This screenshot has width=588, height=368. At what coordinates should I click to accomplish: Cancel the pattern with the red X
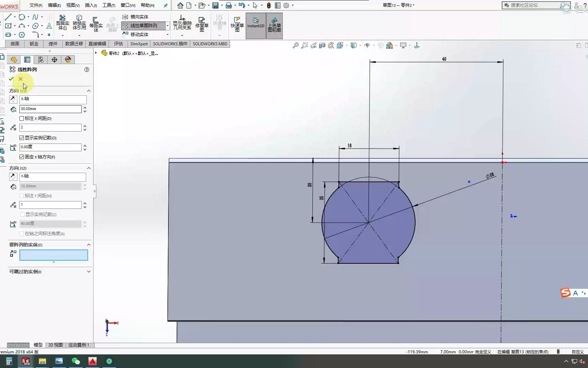(x=20, y=78)
